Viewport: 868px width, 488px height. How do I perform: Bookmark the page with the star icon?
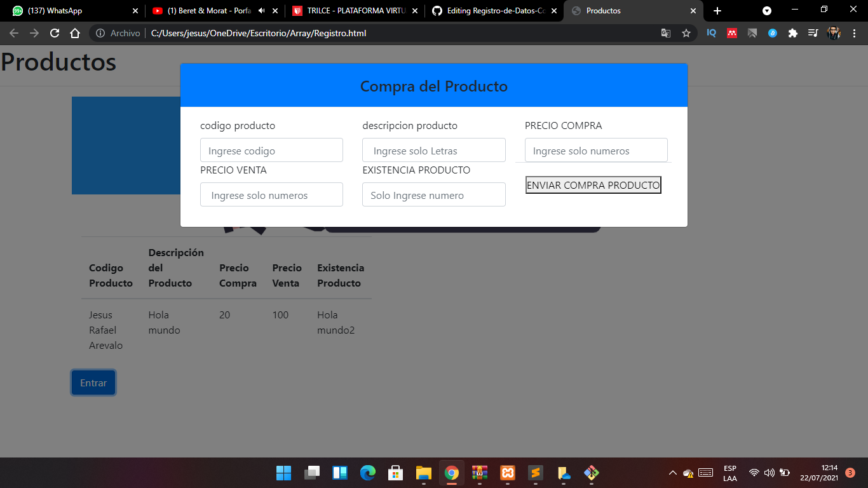(686, 32)
